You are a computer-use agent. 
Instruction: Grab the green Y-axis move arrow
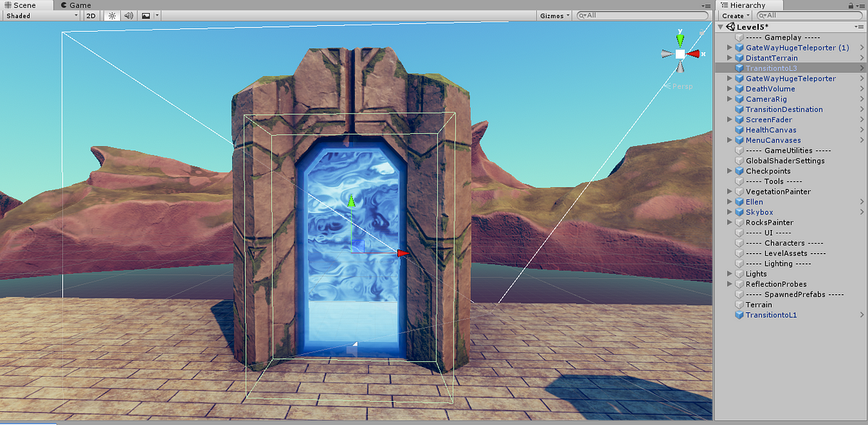point(352,201)
